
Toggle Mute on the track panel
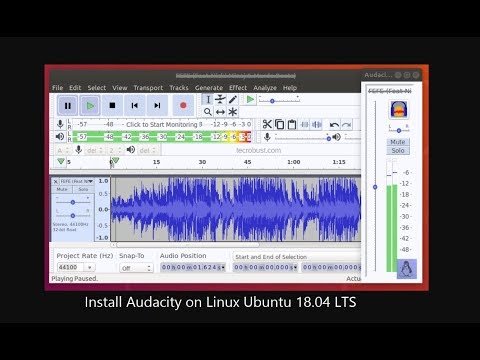pos(62,189)
